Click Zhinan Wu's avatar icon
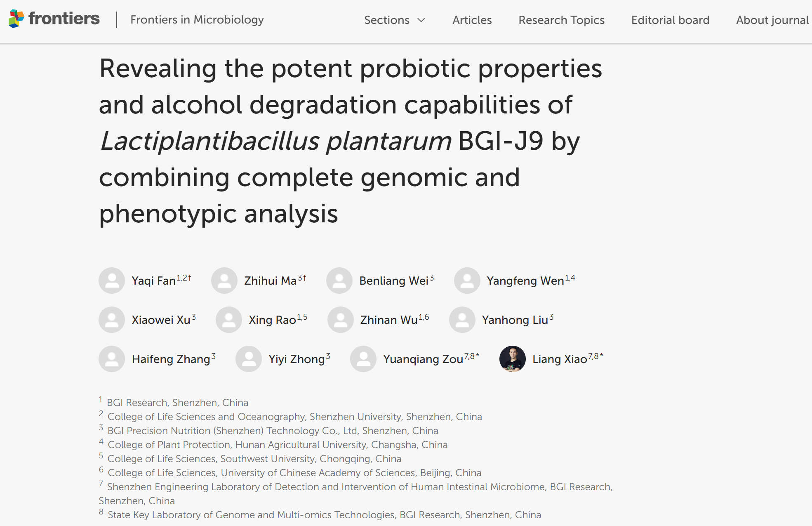Image resolution: width=812 pixels, height=526 pixels. tap(341, 320)
